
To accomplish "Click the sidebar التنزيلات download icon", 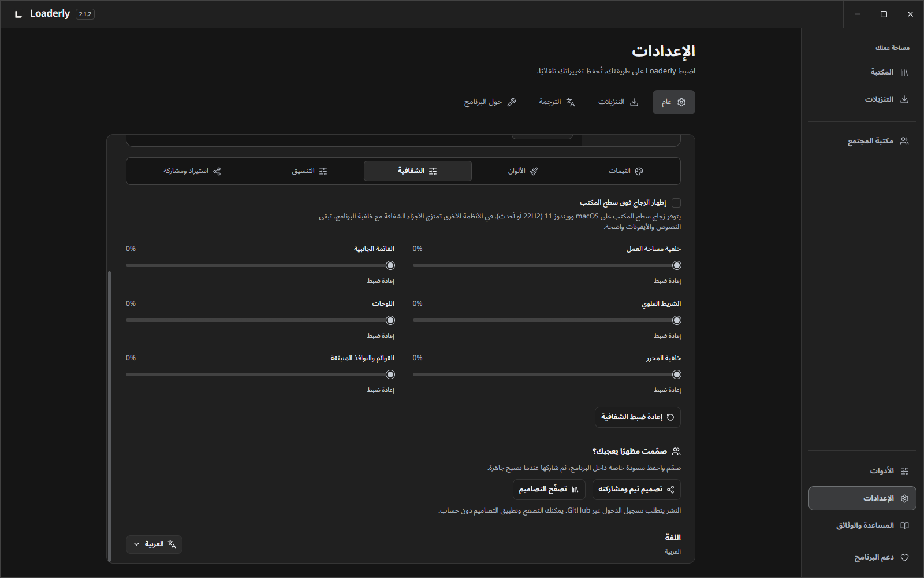I will pos(904,99).
